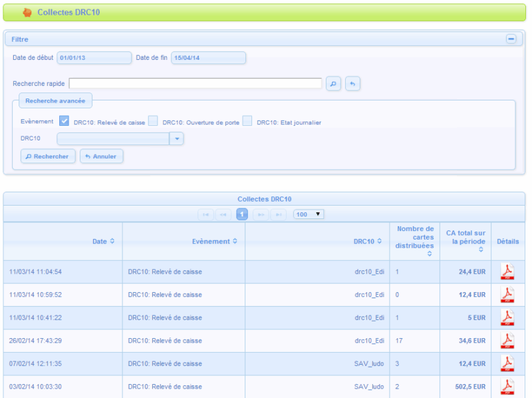Tick the DRC10: Etat journalier checkbox
532x398 pixels.
click(247, 121)
